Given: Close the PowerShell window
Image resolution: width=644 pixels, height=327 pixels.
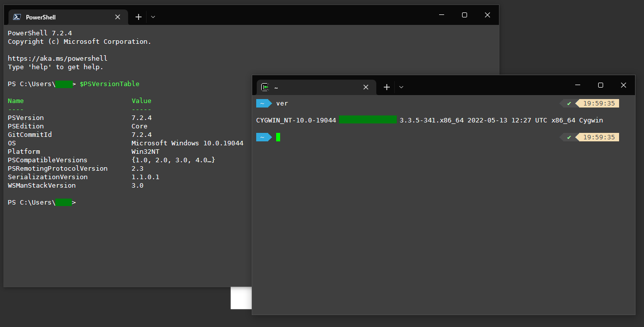Looking at the screenshot, I should (487, 15).
